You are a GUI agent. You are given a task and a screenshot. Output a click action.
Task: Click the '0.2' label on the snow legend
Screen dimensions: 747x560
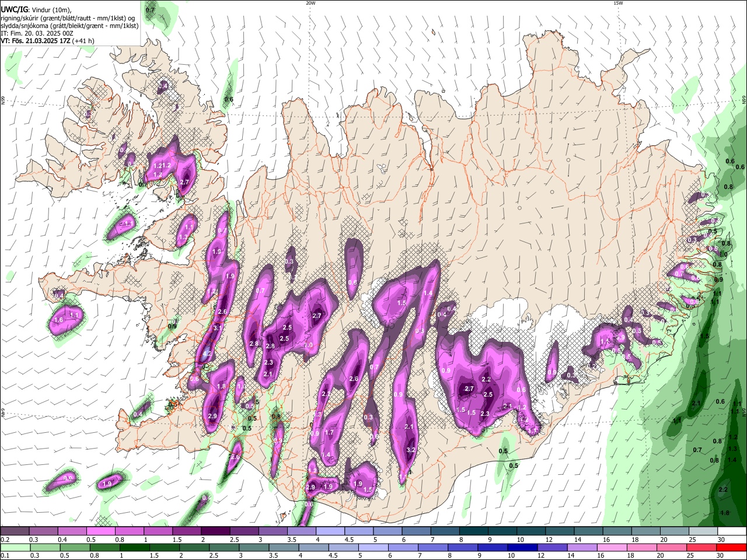(x=5, y=540)
